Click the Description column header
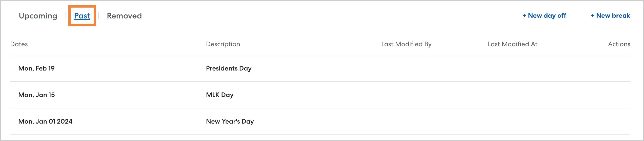 (223, 44)
